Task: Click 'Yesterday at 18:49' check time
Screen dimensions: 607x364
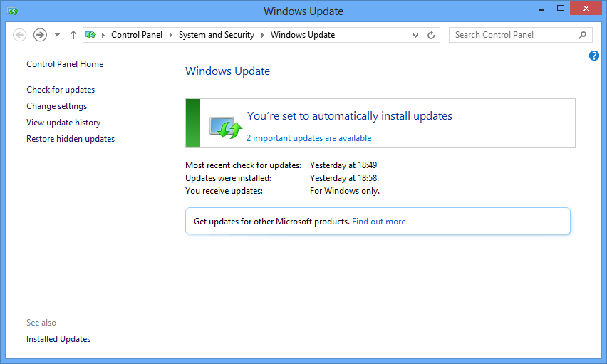Action: click(343, 165)
